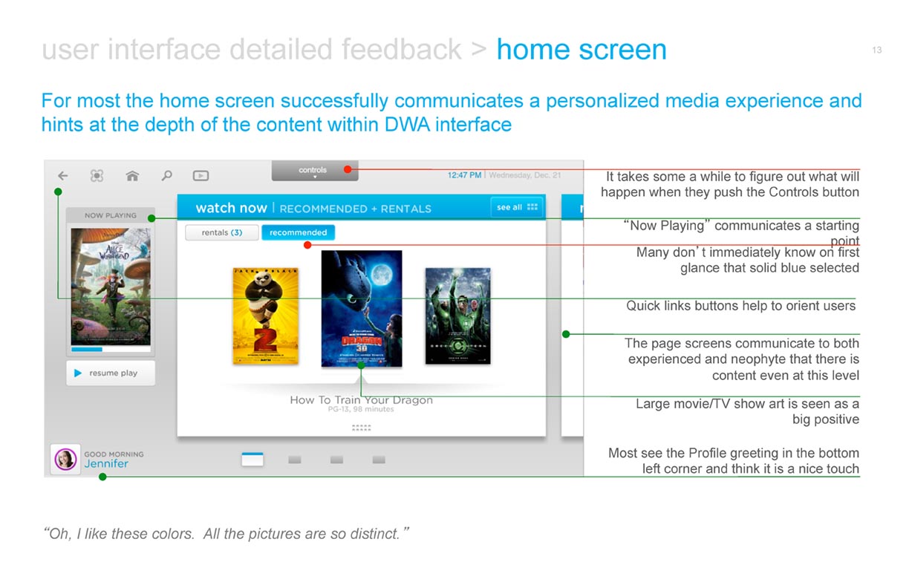The width and height of the screenshot is (909, 588).
Task: Expand the controls dropdown tab
Action: pyautogui.click(x=314, y=171)
